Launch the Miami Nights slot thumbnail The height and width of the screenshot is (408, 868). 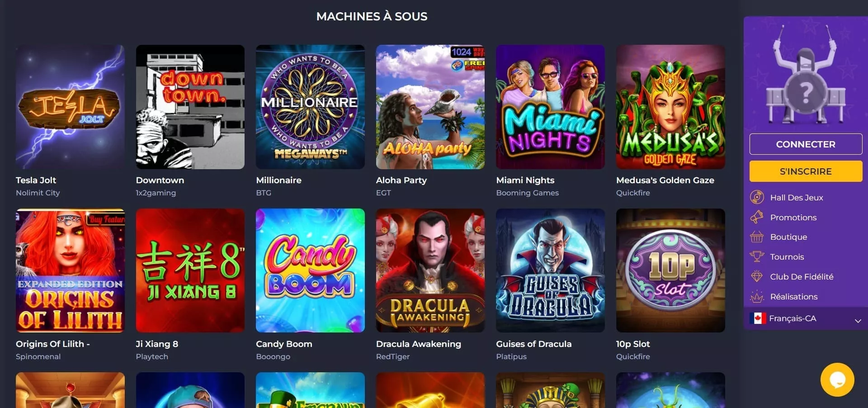[x=550, y=107]
